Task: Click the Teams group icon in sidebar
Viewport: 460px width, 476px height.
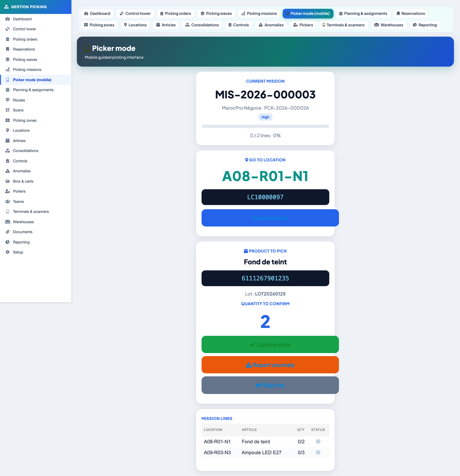Action: coord(8,202)
